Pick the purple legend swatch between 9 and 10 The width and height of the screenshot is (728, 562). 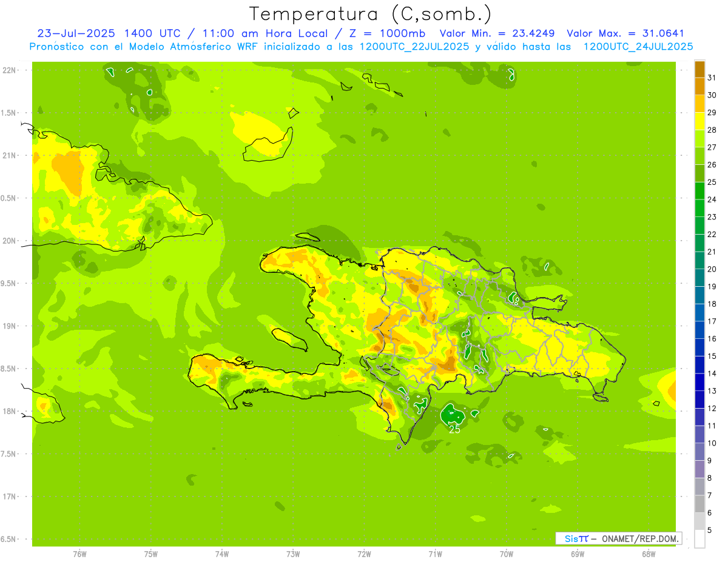699,452
